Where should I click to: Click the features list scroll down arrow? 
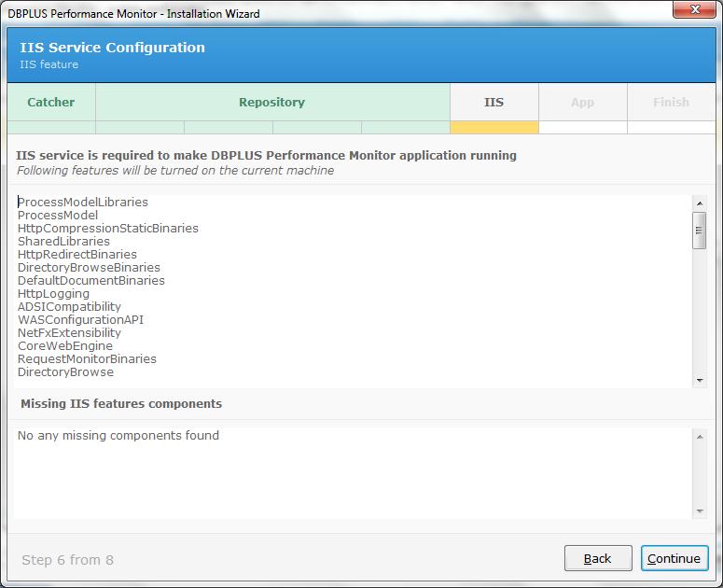(x=700, y=381)
